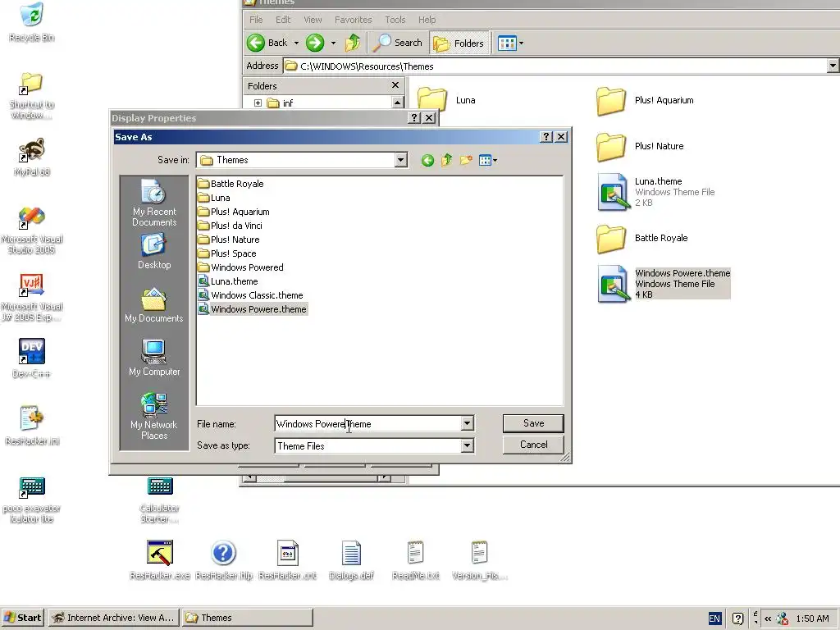Screen dimensions: 840x630
Task: Click the Start button
Action: point(22,618)
